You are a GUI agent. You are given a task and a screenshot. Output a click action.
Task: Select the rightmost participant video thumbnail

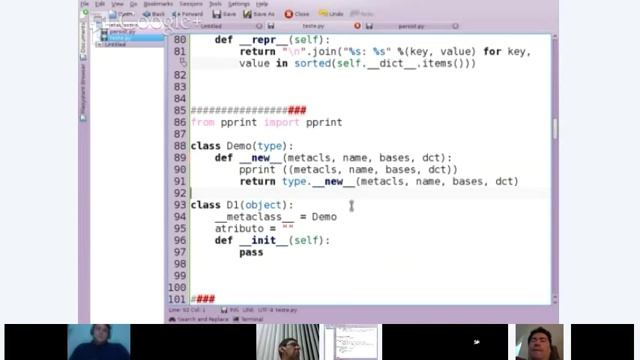[x=539, y=342]
